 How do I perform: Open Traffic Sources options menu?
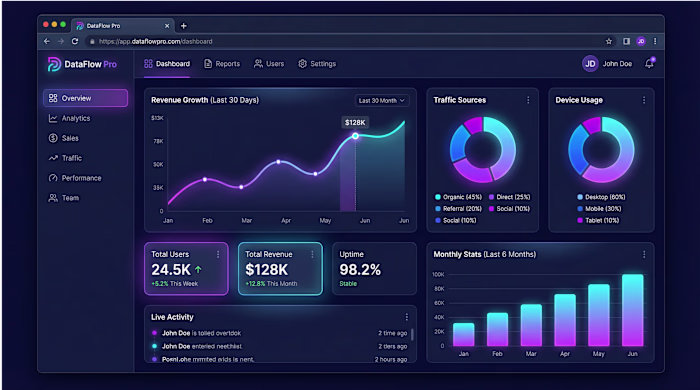click(x=528, y=100)
